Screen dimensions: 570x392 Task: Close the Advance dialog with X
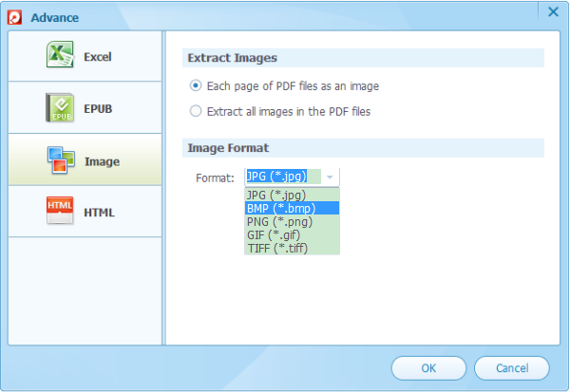553,11
